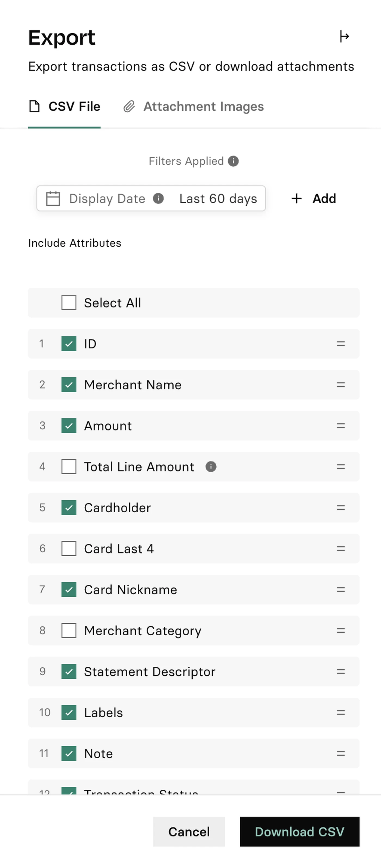Screen dimensions: 381x868
Task: Click the info icon beside Total Line Amount
Action: (x=211, y=467)
